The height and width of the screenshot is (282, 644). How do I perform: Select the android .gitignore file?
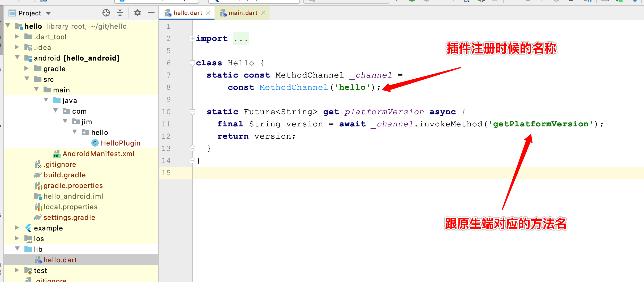[60, 164]
